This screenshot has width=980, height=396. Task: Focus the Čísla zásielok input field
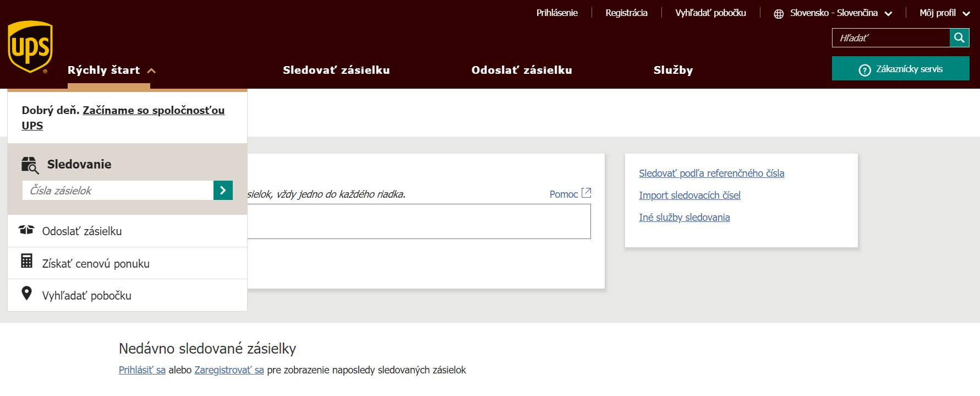[x=118, y=190]
